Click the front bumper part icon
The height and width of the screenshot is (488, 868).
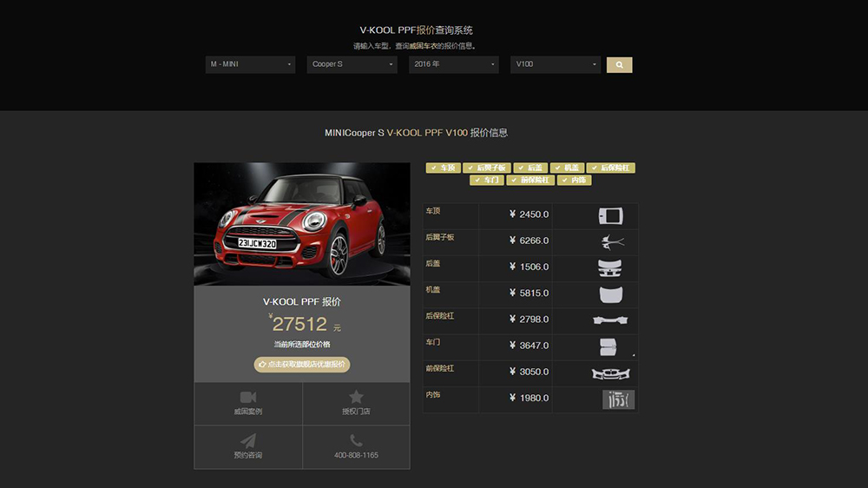(x=610, y=374)
